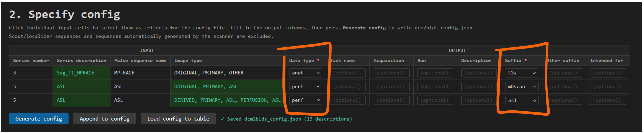Open the anat data type dropdown
The width and height of the screenshot is (644, 133).
(x=305, y=73)
